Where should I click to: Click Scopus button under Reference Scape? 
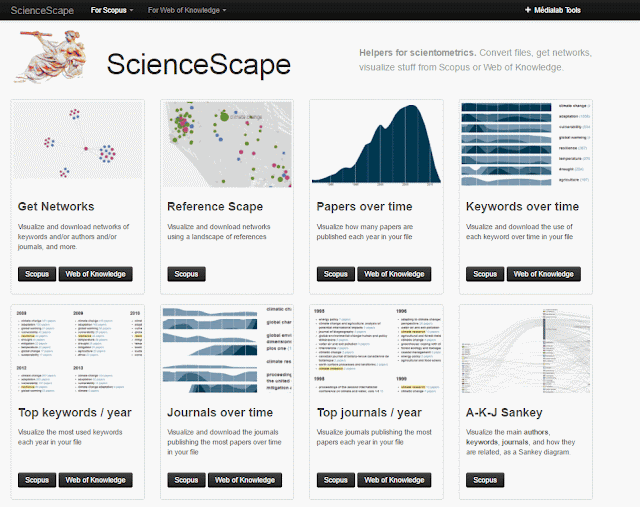point(186,274)
